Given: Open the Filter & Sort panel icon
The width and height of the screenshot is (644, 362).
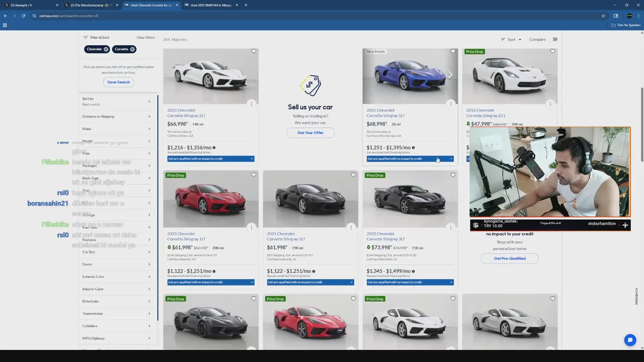Looking at the screenshot, I should tap(86, 38).
